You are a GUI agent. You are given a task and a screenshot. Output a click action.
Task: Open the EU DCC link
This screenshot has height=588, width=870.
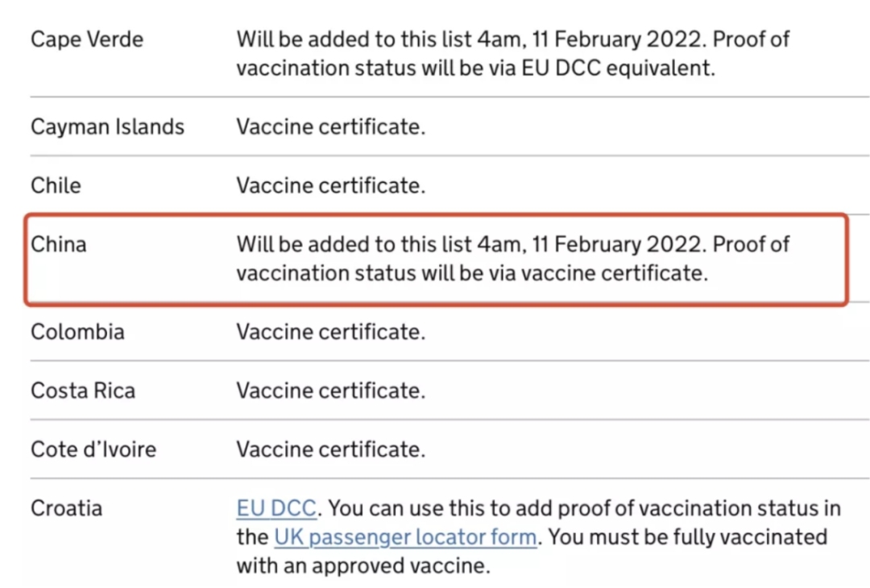[276, 508]
